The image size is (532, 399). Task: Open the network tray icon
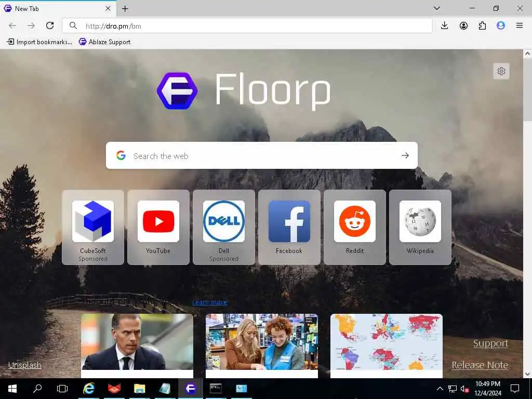click(x=453, y=389)
